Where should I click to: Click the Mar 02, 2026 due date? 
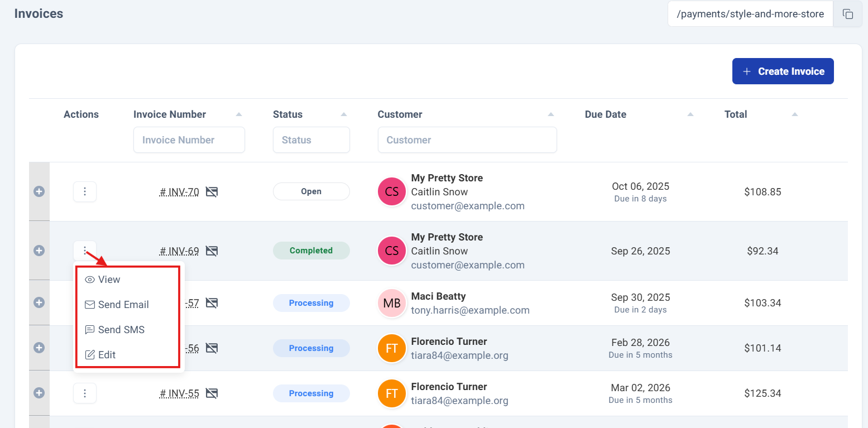(640, 388)
